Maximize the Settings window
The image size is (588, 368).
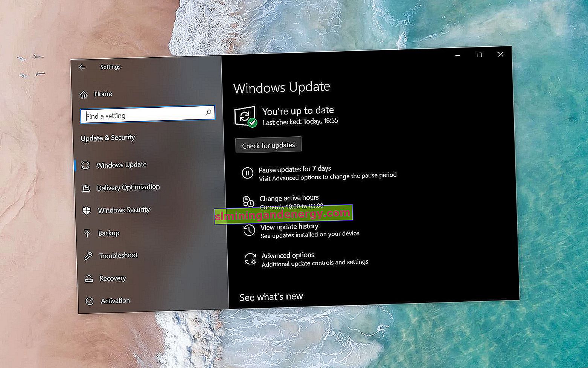click(x=479, y=55)
